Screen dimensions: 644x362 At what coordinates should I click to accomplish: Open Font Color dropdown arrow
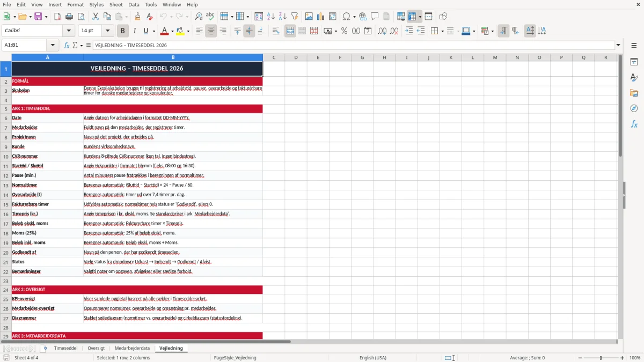tap(172, 31)
